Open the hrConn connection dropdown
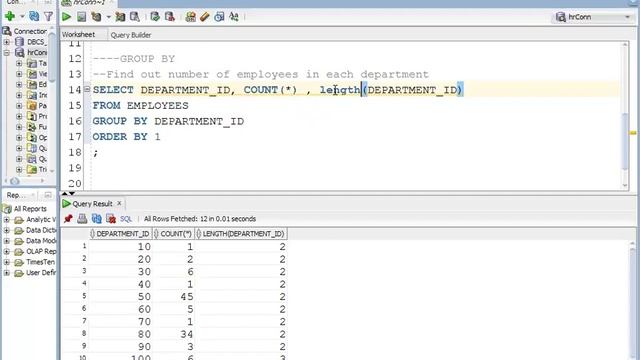 627,17
